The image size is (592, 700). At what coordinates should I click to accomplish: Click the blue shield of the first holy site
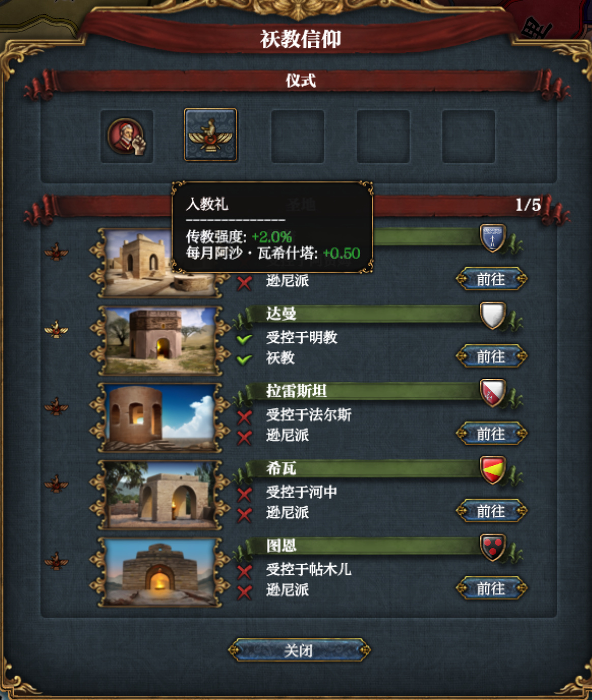click(492, 238)
